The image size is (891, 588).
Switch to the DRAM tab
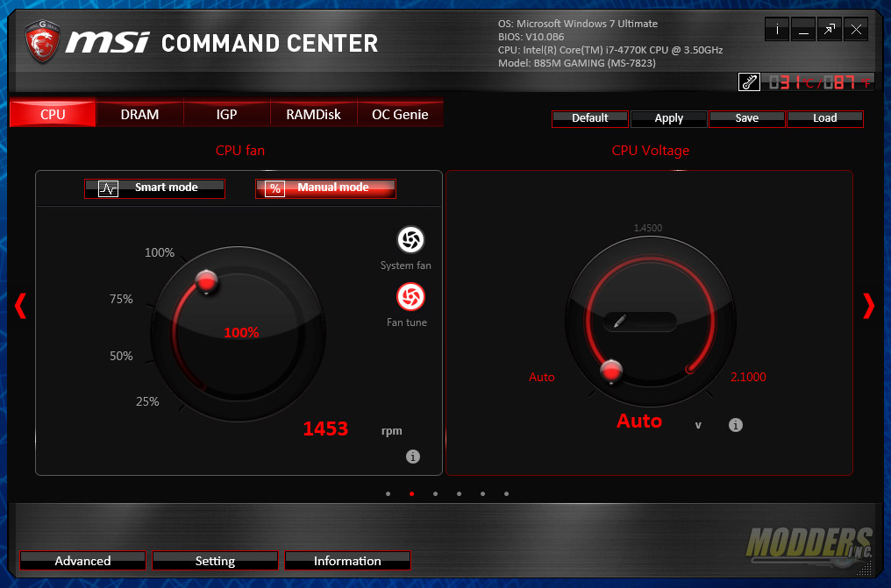click(139, 114)
